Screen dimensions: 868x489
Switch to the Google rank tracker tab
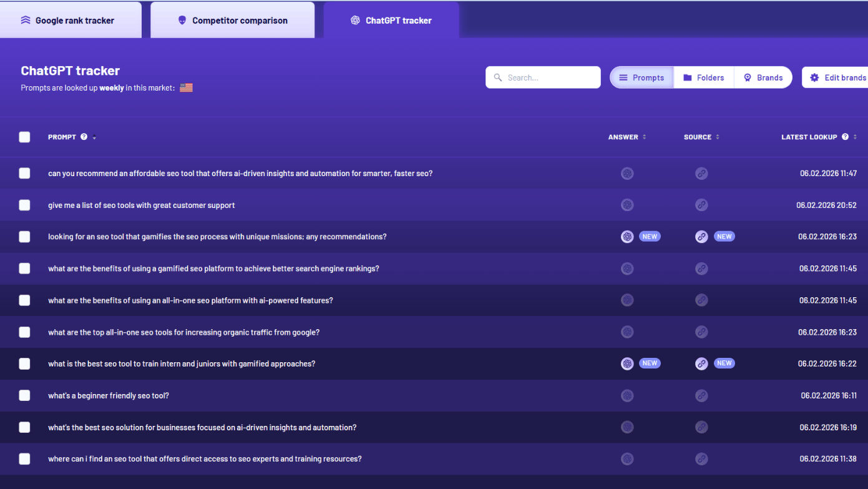[71, 19]
